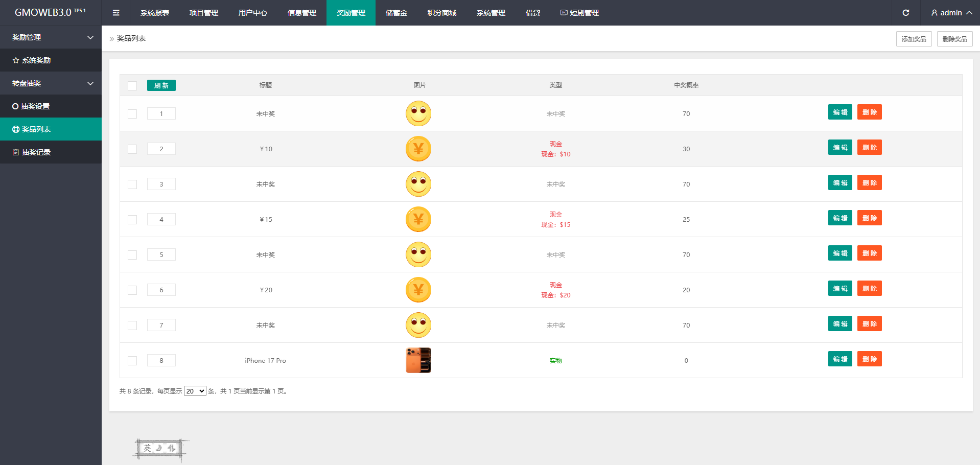
Task: Click the 奖品列表 sidebar icon
Action: [x=16, y=129]
